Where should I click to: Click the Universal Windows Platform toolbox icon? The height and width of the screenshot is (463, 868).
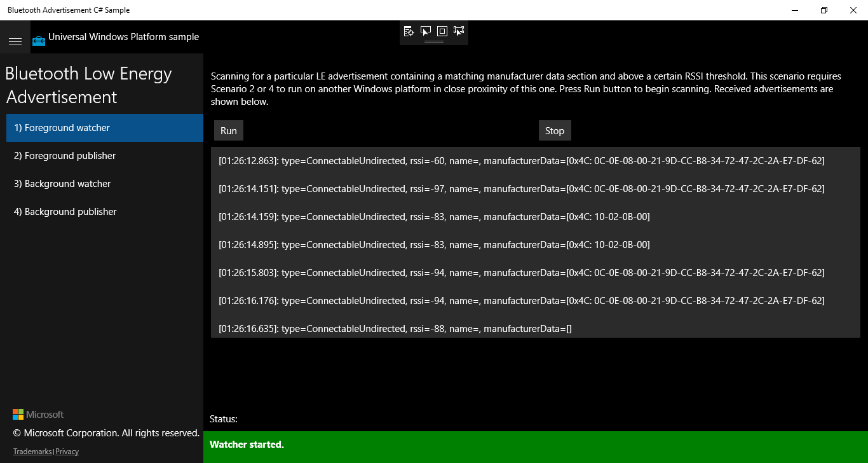tap(39, 41)
